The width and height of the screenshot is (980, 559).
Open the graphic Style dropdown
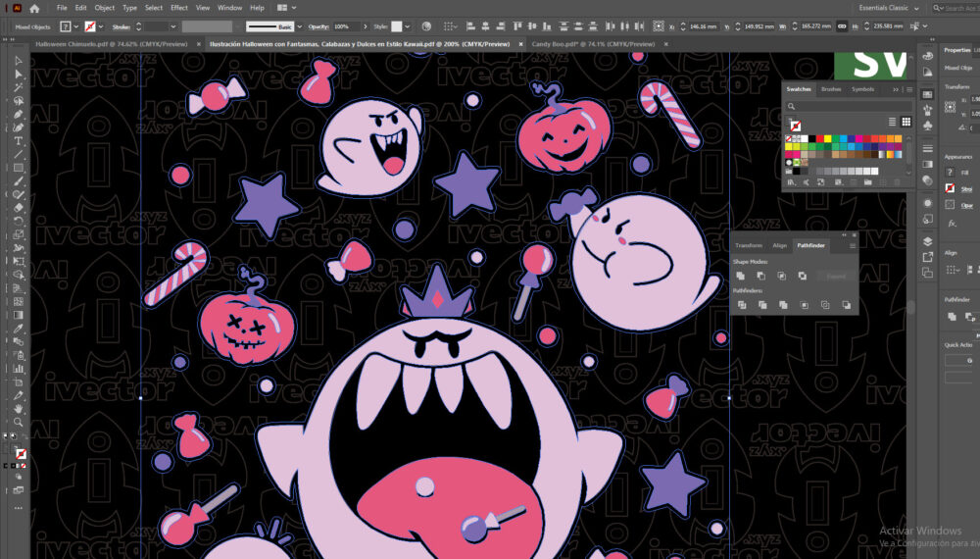[408, 26]
